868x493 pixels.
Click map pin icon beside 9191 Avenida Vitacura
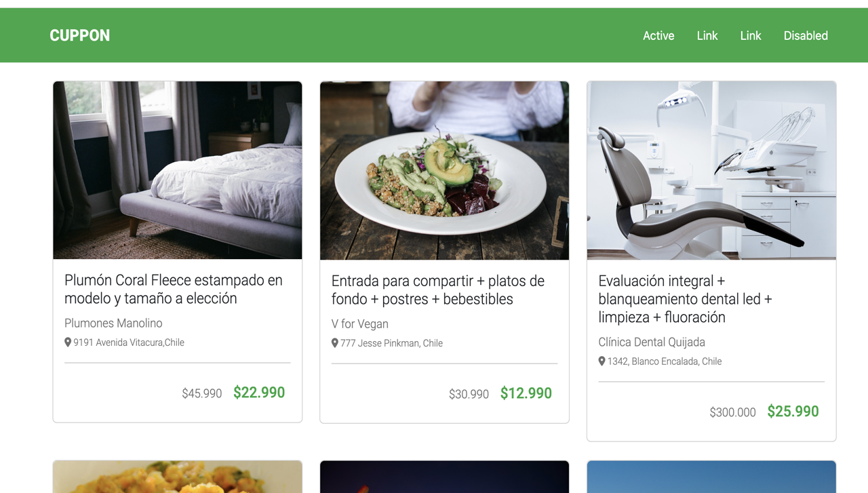[68, 342]
